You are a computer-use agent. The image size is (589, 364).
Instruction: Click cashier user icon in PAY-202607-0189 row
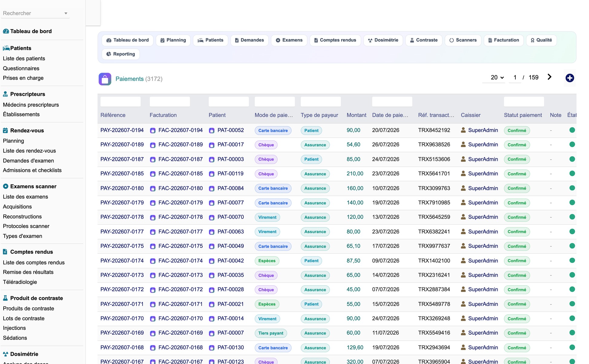[463, 145]
